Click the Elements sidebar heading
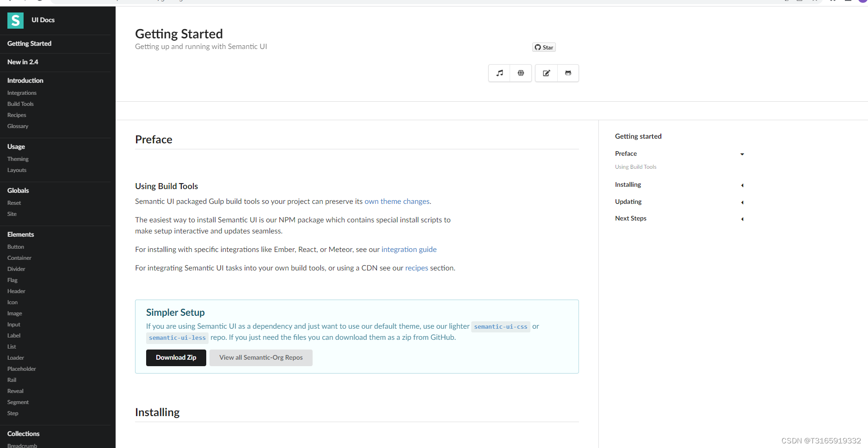The width and height of the screenshot is (868, 448). (x=21, y=234)
